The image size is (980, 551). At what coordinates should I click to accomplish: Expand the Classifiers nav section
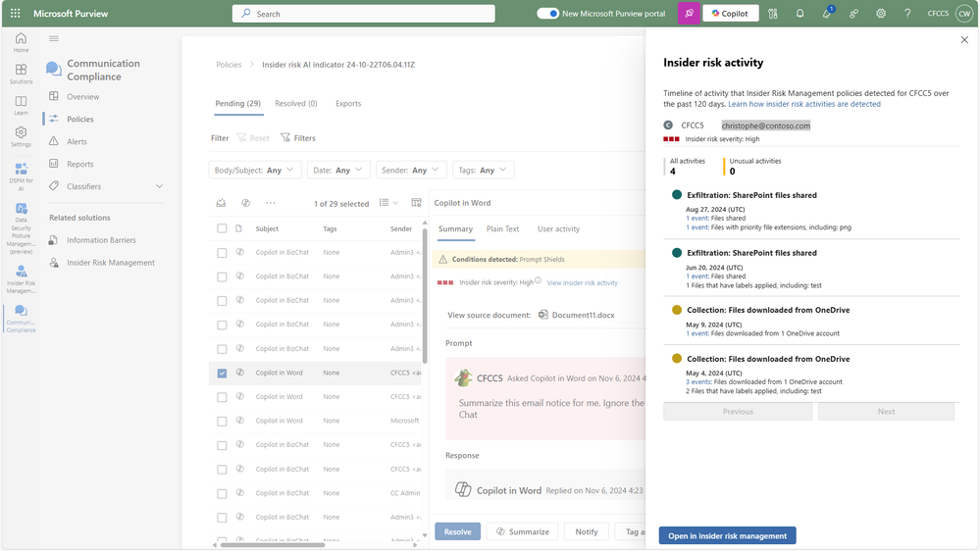click(159, 186)
